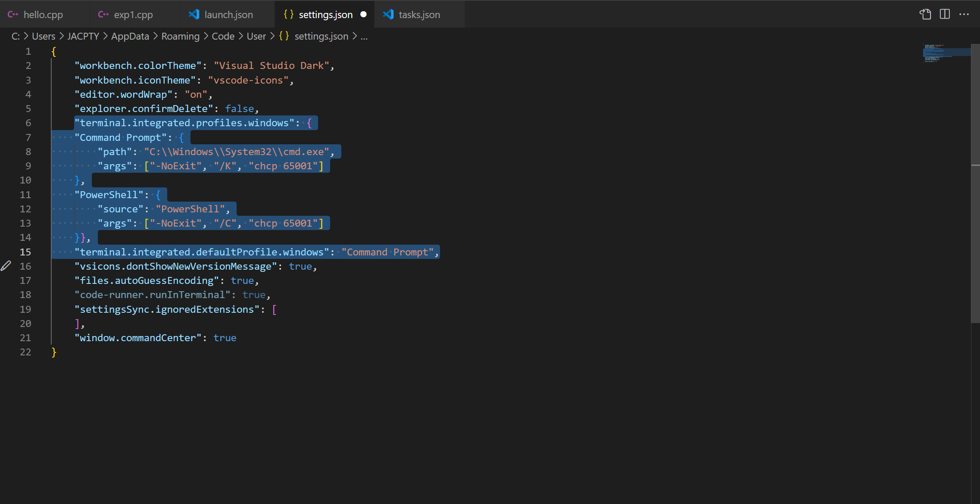Click the Split Editor Right icon
980x504 pixels.
(x=945, y=14)
